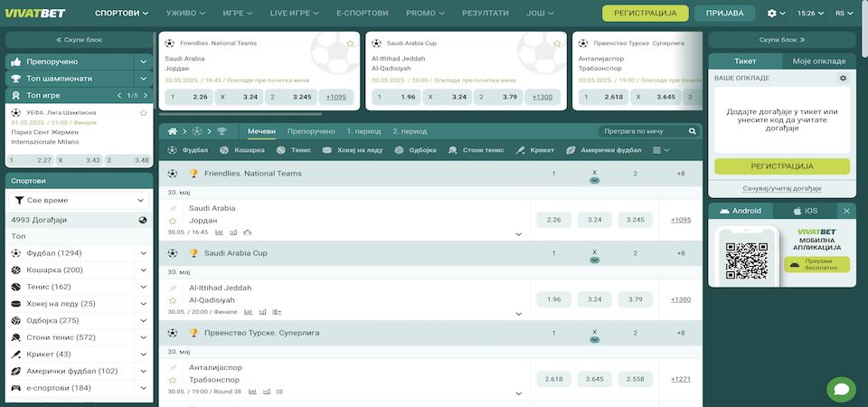This screenshot has height=407, width=868.
Task: Open +1300 more markets for Al-Ittihad match
Action: pos(680,299)
